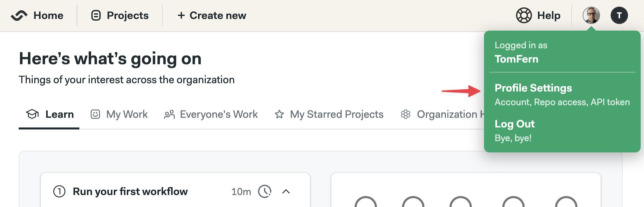The width and height of the screenshot is (644, 207).
Task: Click the circled number 1 step icon
Action: (x=59, y=191)
